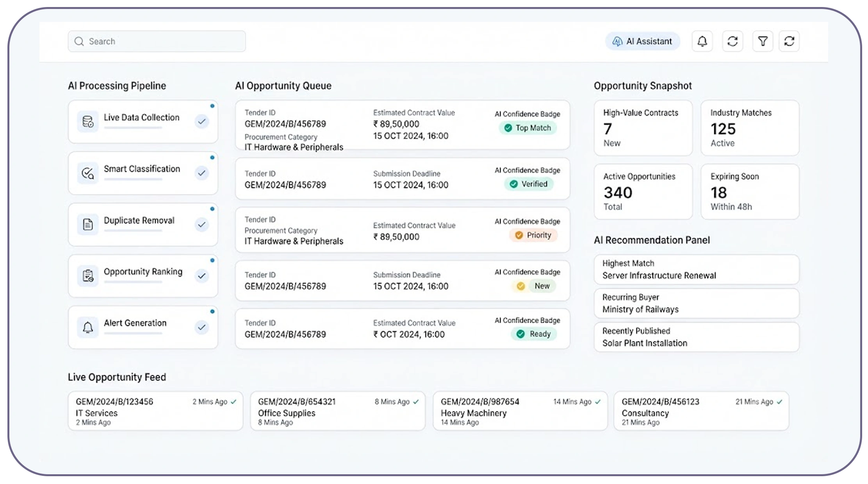Open the Active Opportunities card
This screenshot has height=484, width=868.
(643, 192)
